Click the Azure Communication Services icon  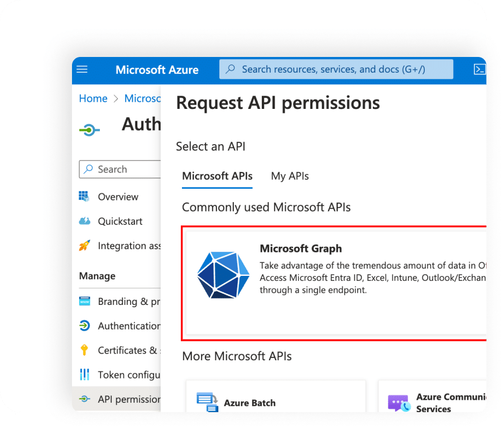coord(399,403)
